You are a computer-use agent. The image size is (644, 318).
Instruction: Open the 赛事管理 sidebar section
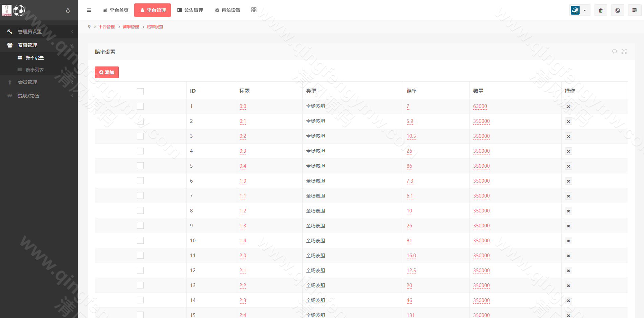pyautogui.click(x=27, y=45)
